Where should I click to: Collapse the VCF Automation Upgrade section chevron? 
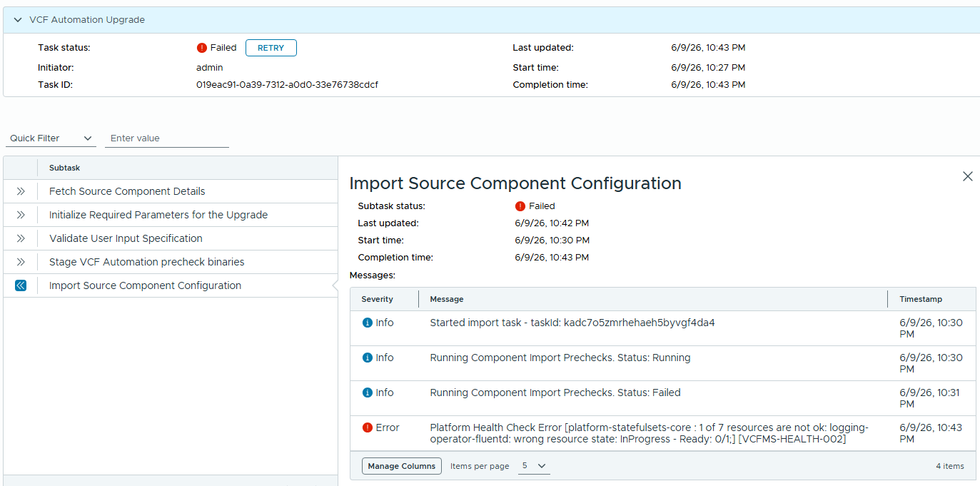[18, 20]
